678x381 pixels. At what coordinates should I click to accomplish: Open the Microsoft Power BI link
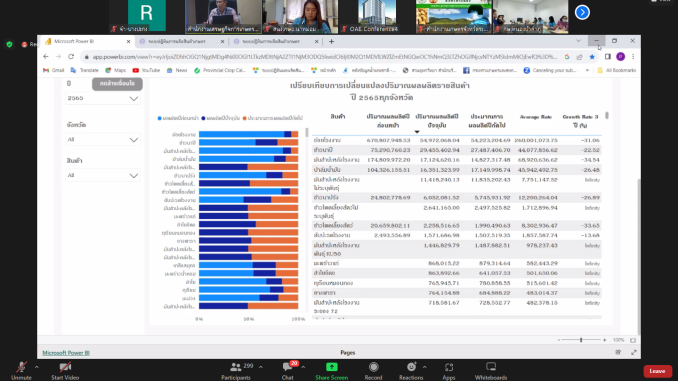tap(66, 353)
